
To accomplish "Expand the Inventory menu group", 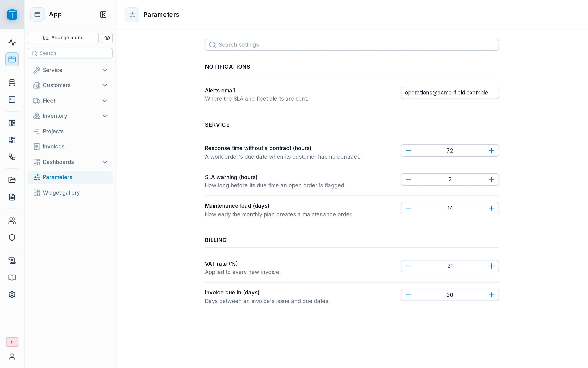I will pyautogui.click(x=70, y=116).
